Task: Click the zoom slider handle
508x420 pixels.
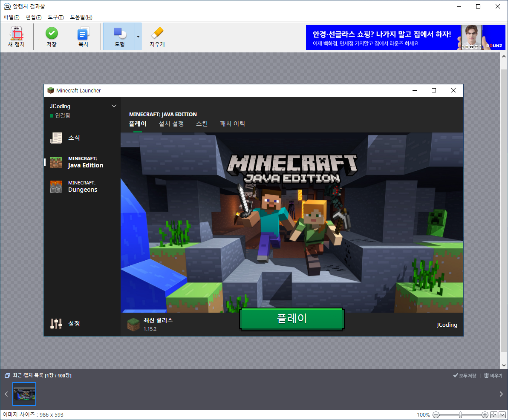Action: [460, 415]
